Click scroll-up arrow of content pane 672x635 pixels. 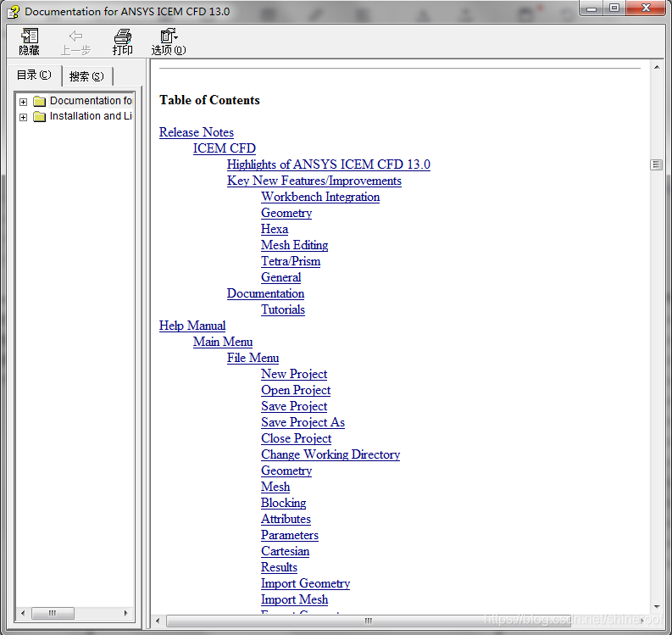pos(656,66)
